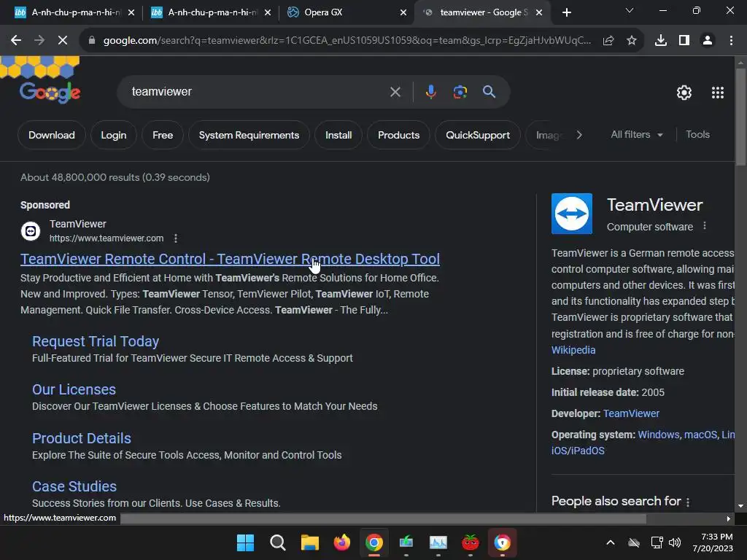Click the vertical scrollbar thumb
The height and width of the screenshot is (560, 747).
tap(740, 117)
